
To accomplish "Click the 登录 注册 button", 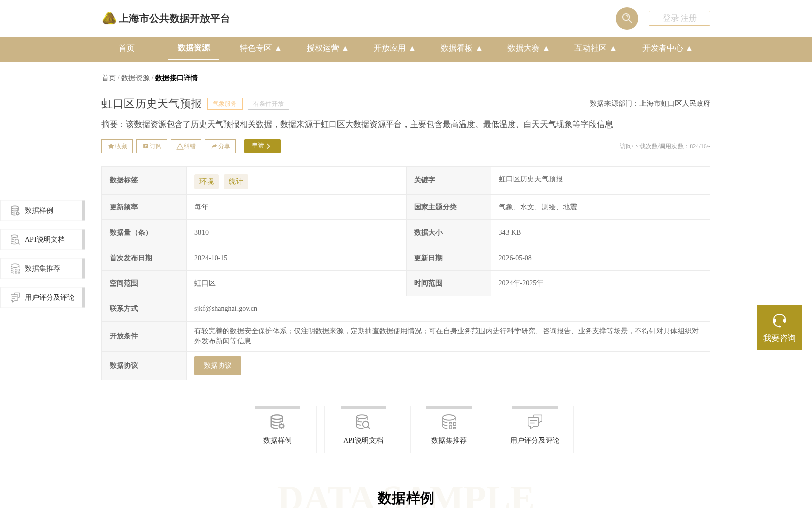I will (680, 18).
